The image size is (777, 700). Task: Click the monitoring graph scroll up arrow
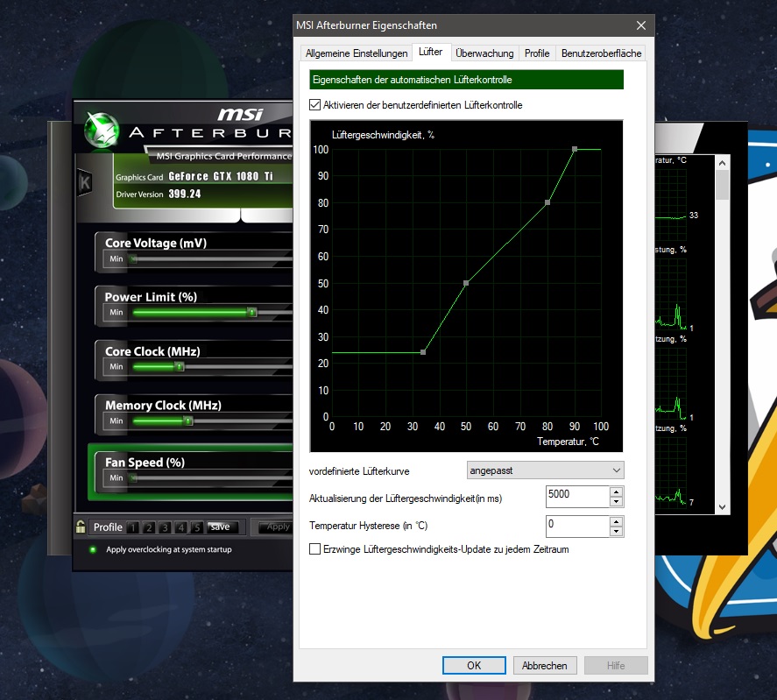(x=722, y=163)
